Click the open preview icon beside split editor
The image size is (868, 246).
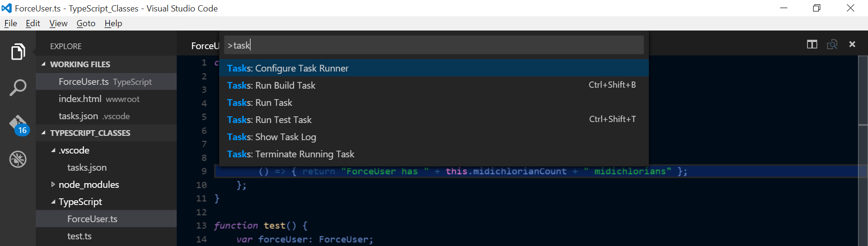tap(832, 44)
